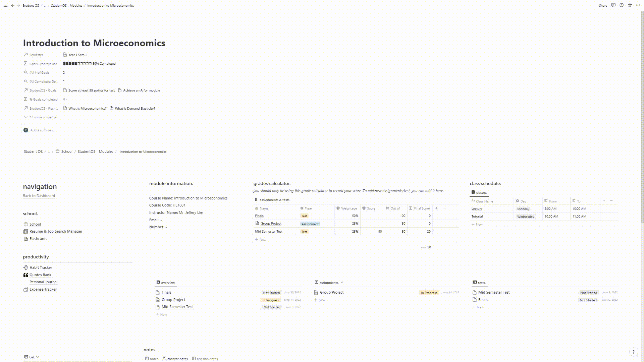This screenshot has height=362, width=644.
Task: Click the Add a comment field
Action: coord(43,130)
